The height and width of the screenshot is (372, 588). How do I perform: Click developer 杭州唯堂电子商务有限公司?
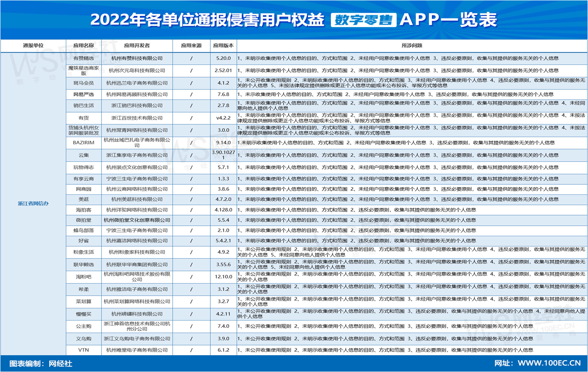(x=137, y=350)
